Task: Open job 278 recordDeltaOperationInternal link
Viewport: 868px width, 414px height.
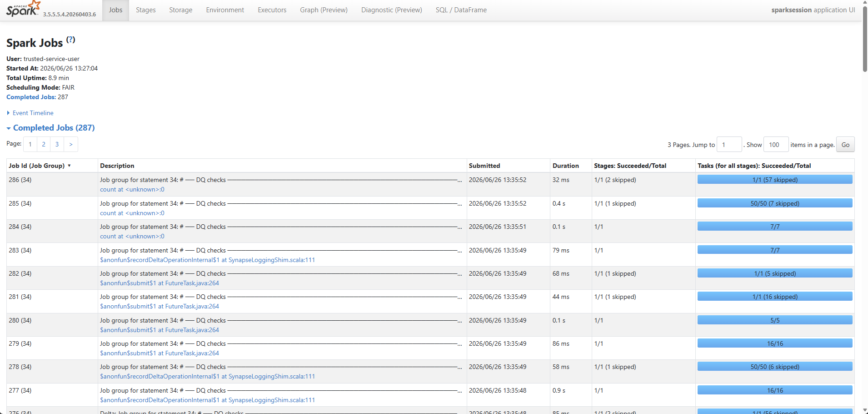Action: coord(207,376)
